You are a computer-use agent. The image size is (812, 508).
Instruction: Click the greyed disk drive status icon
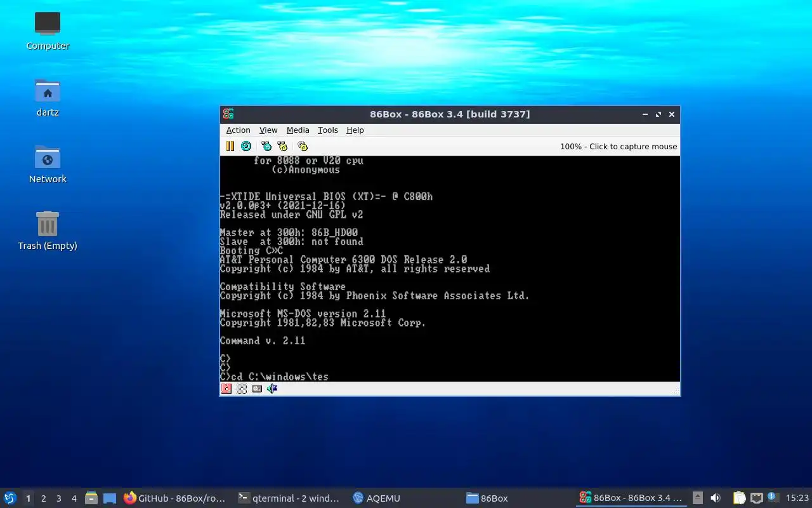coord(242,389)
